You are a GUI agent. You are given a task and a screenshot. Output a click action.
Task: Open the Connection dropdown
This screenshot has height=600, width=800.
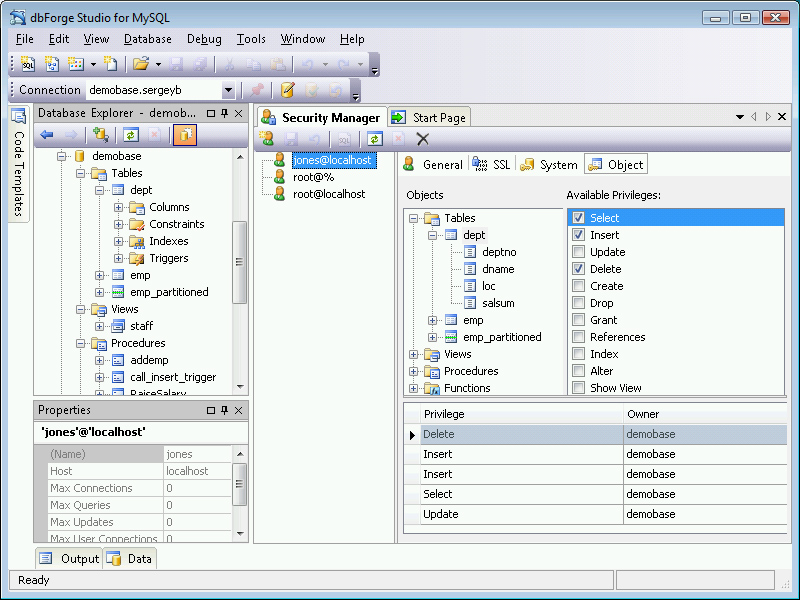coord(228,90)
